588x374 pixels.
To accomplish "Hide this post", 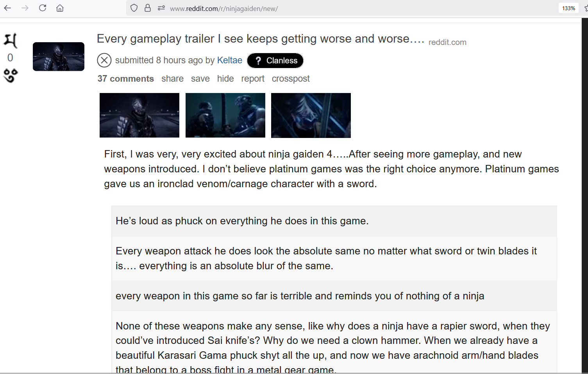I will 225,79.
